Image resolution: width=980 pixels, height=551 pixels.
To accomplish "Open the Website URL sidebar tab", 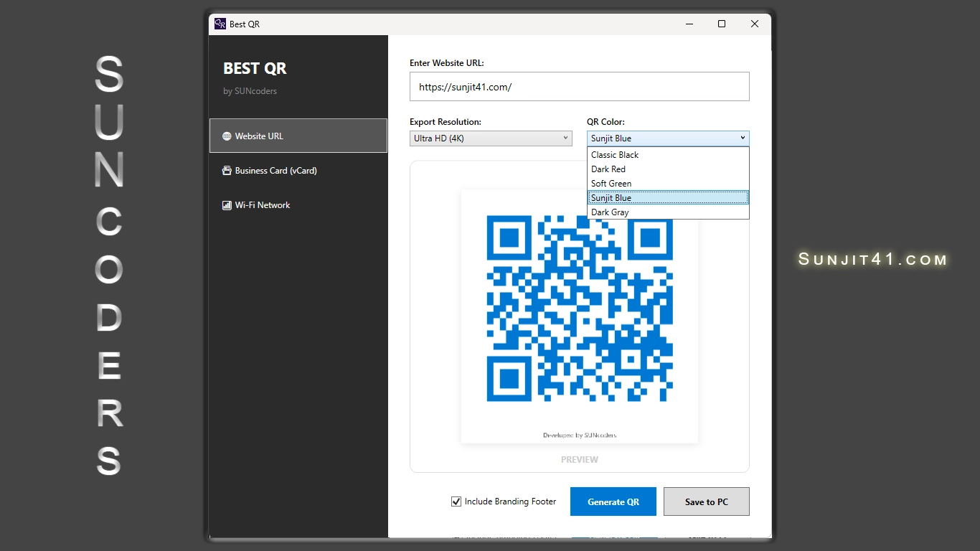I will point(298,136).
